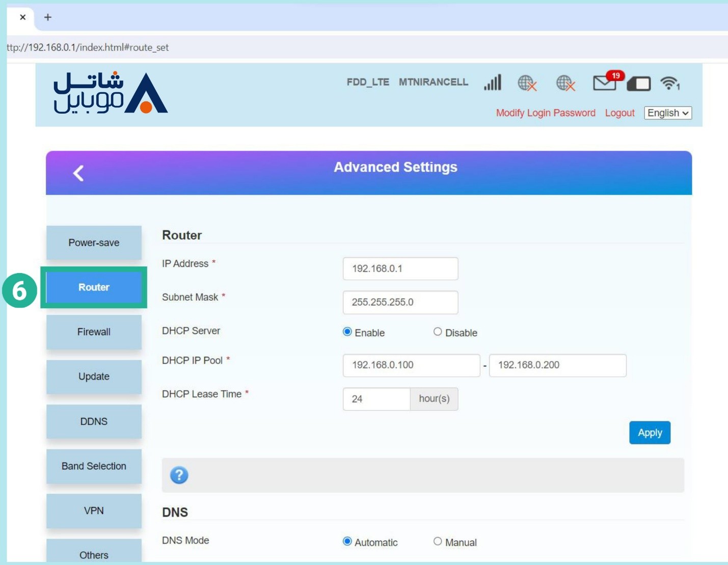The image size is (728, 565).
Task: Close the browser tab
Action: coord(22,17)
